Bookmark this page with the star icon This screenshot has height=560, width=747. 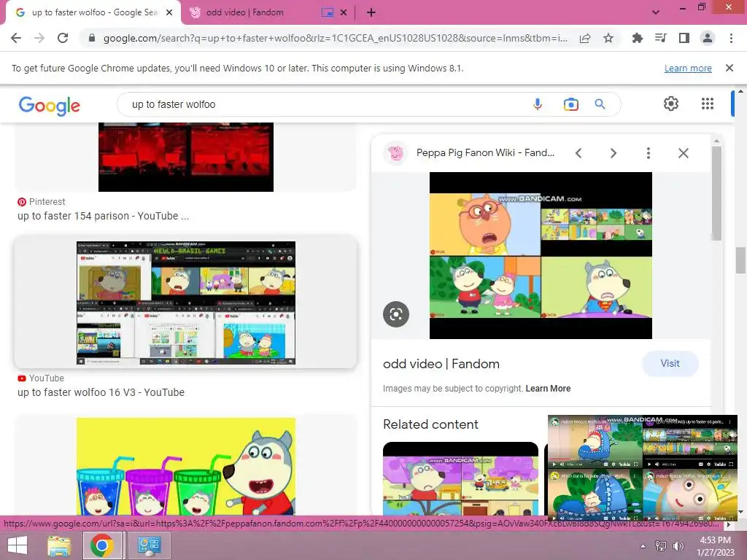point(608,38)
